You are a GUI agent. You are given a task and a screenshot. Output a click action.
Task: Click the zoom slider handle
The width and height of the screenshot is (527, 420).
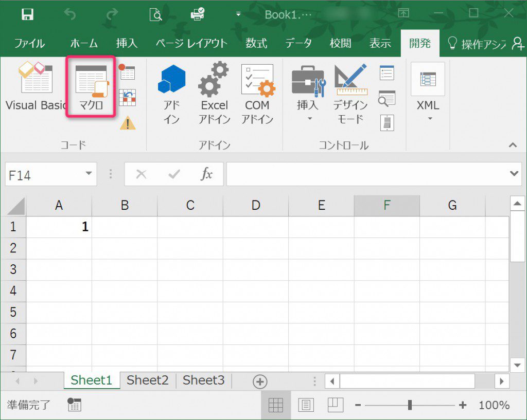410,405
